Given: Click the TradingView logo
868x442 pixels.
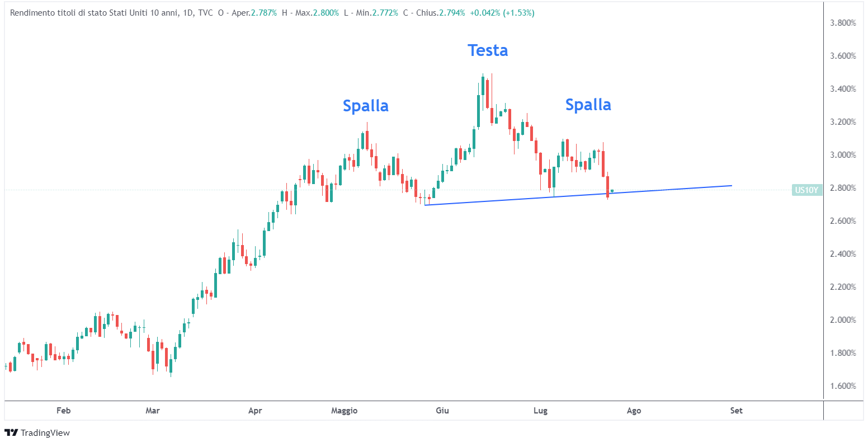Looking at the screenshot, I should pyautogui.click(x=37, y=432).
